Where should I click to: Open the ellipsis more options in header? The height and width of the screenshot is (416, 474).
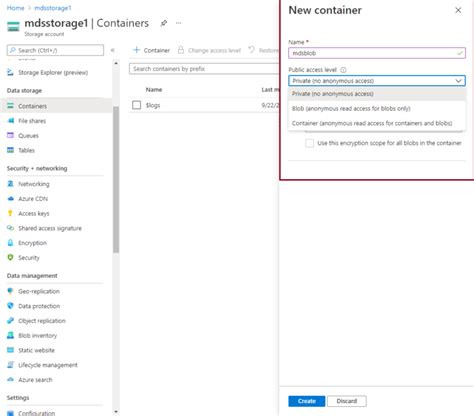pyautogui.click(x=179, y=23)
